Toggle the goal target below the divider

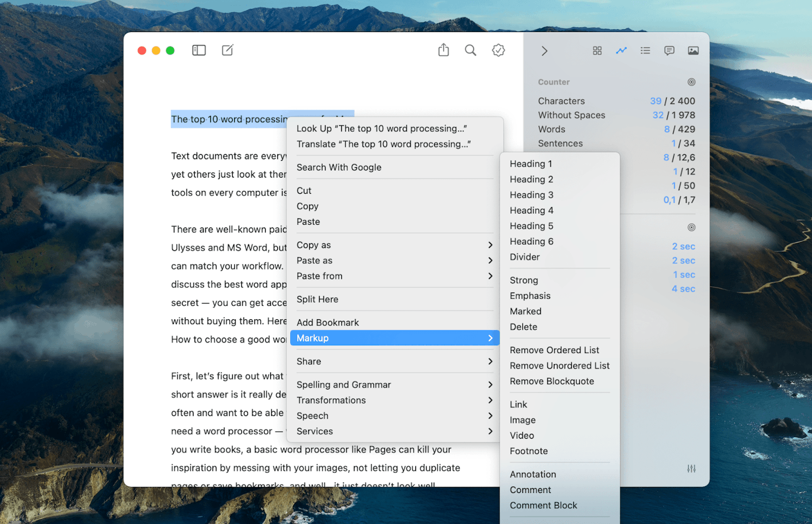[691, 226]
